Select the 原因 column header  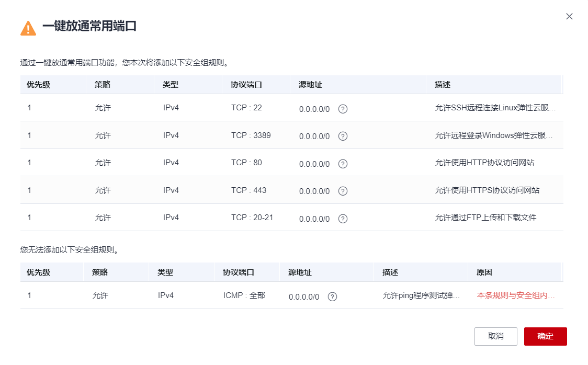point(485,272)
